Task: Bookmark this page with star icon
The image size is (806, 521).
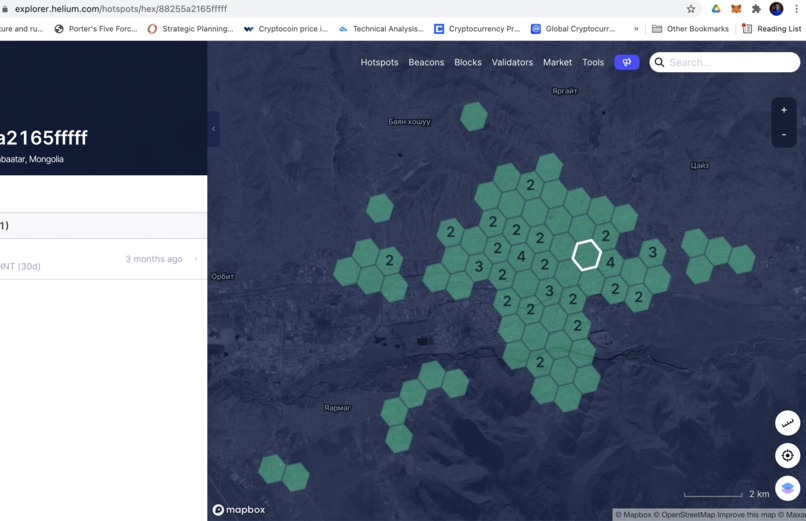Action: pos(691,9)
